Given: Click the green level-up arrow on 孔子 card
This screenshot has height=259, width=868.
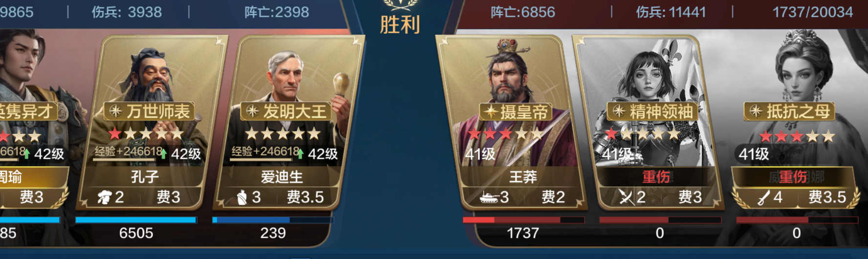Looking at the screenshot, I should (163, 154).
